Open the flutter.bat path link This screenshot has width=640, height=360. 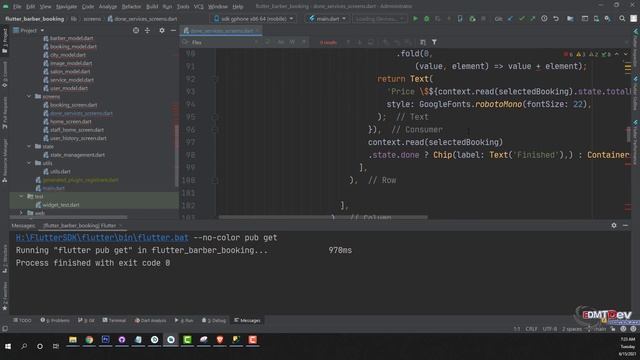click(102, 238)
